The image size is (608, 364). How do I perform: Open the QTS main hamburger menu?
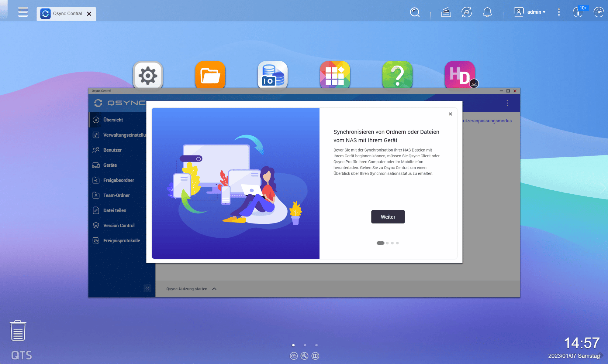(23, 12)
